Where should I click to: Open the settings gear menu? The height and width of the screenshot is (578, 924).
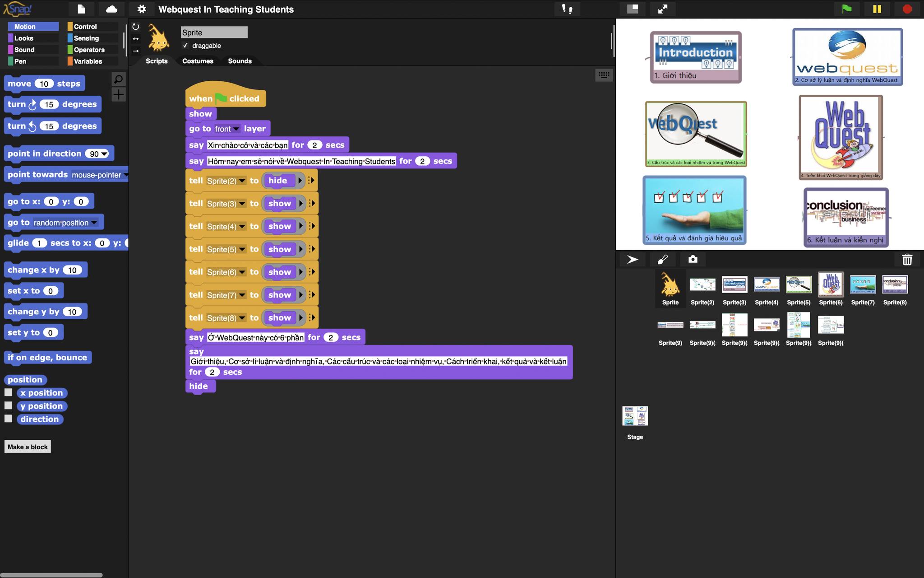click(x=142, y=9)
